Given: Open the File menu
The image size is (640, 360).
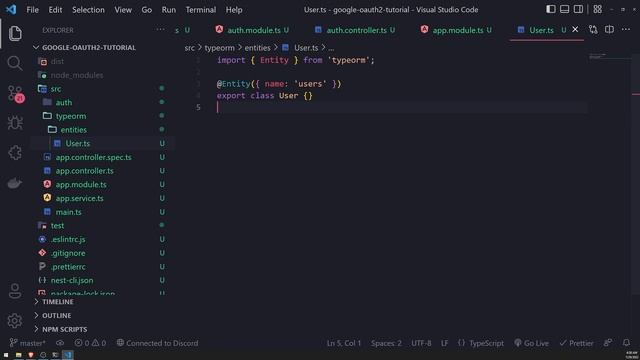Looking at the screenshot, I should 32,9.
